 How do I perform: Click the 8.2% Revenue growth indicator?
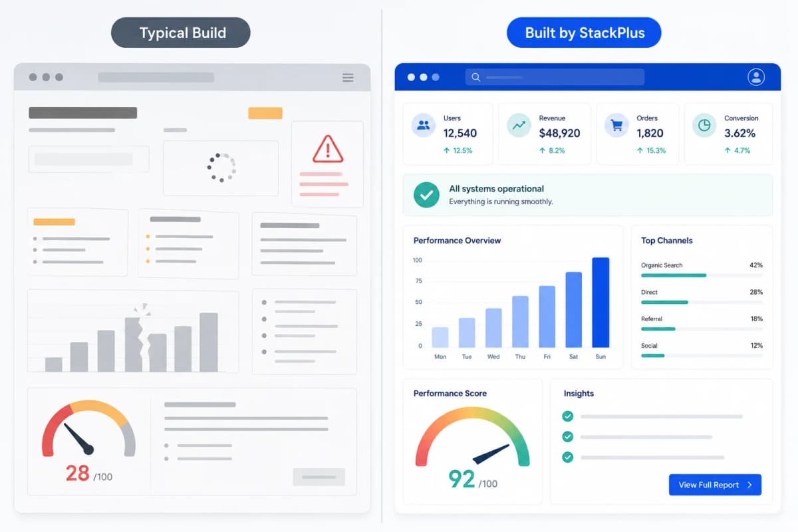tap(552, 151)
